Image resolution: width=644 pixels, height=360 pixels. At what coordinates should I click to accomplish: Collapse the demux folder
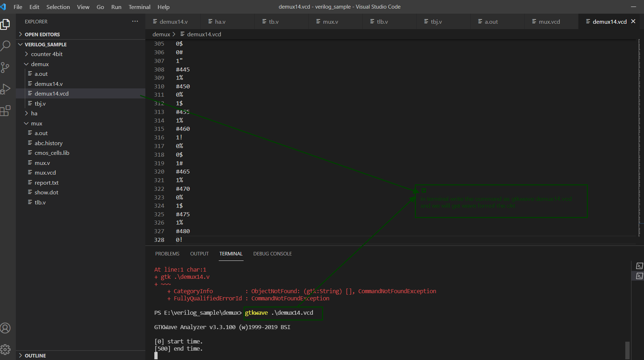(x=81, y=64)
